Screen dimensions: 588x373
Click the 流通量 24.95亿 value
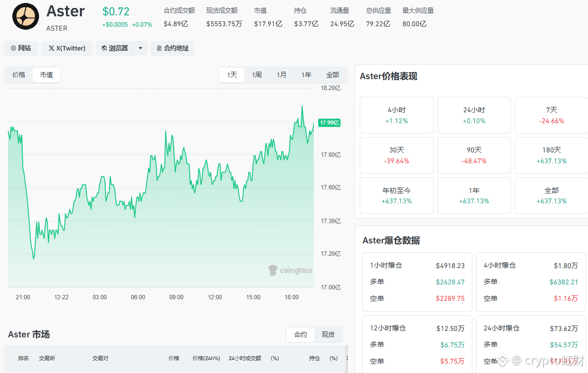pyautogui.click(x=342, y=24)
